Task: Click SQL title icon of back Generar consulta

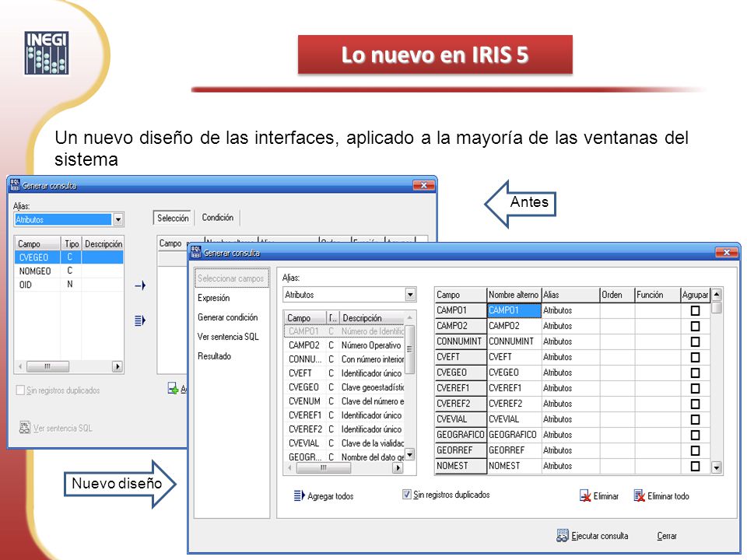Action: [15, 185]
